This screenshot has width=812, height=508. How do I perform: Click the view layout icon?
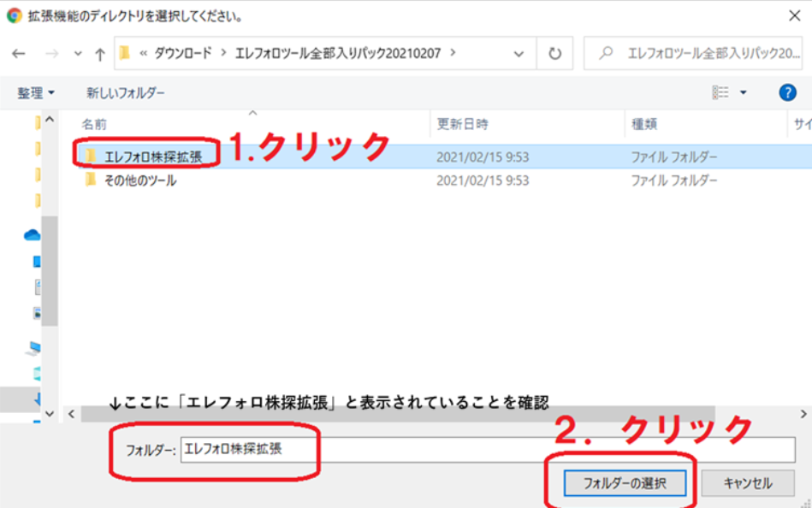[x=720, y=92]
